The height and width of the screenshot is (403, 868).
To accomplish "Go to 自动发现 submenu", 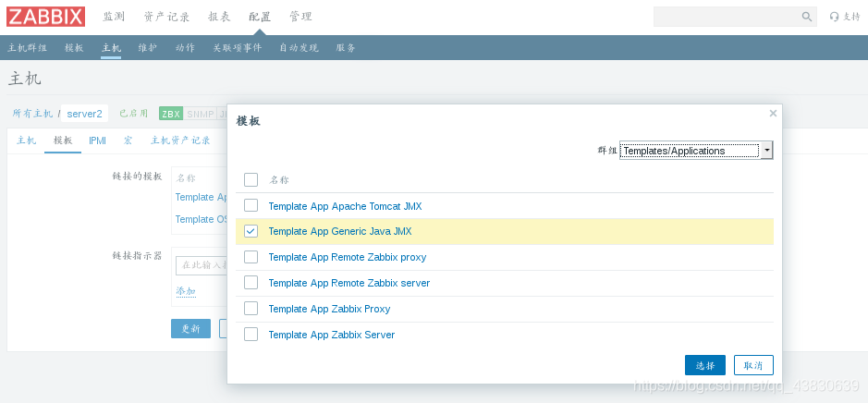I will (x=299, y=48).
